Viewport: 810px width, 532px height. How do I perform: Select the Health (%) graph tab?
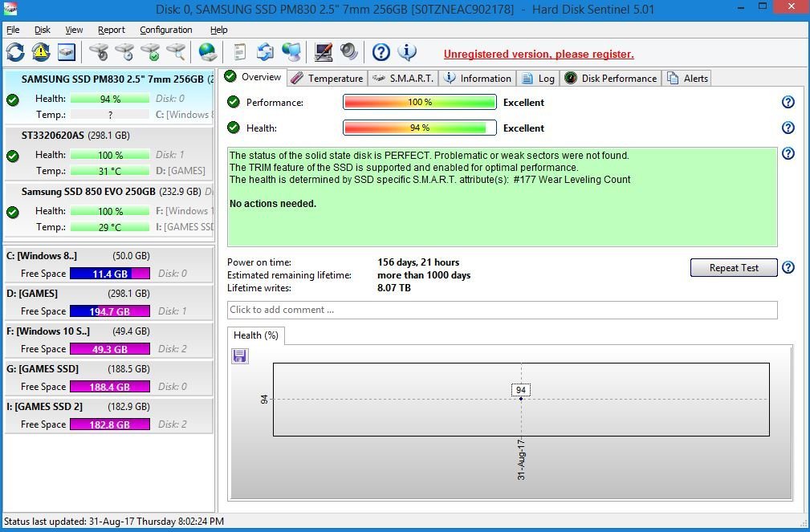point(256,335)
